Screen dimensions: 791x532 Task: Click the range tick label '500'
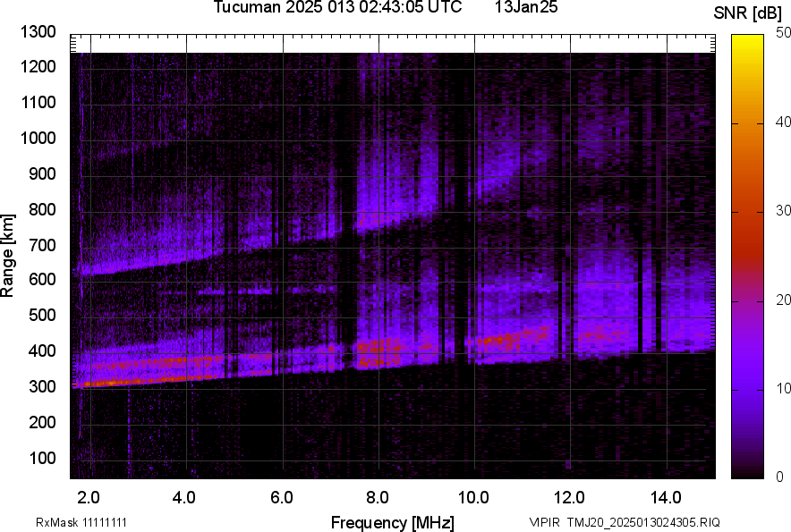pyautogui.click(x=42, y=315)
